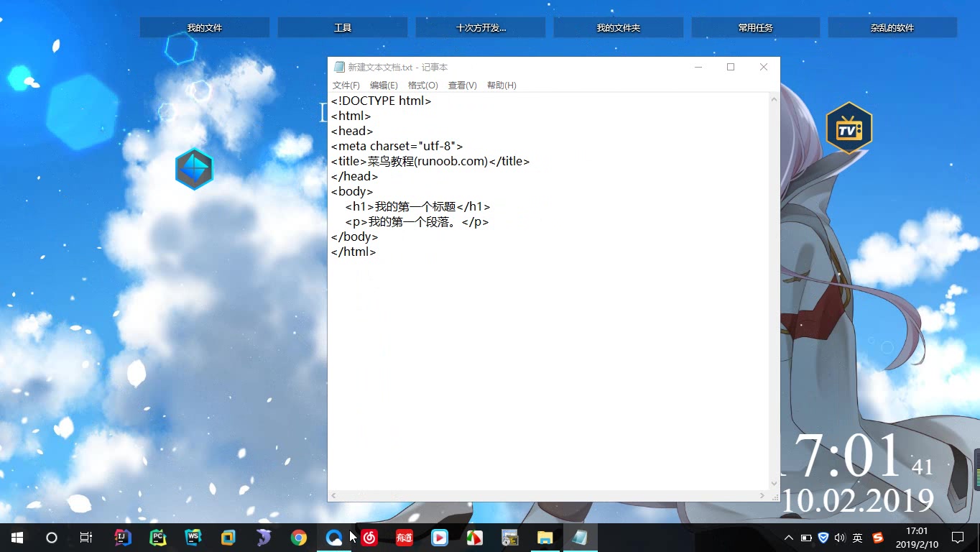Check battery status in system tray

click(x=806, y=538)
